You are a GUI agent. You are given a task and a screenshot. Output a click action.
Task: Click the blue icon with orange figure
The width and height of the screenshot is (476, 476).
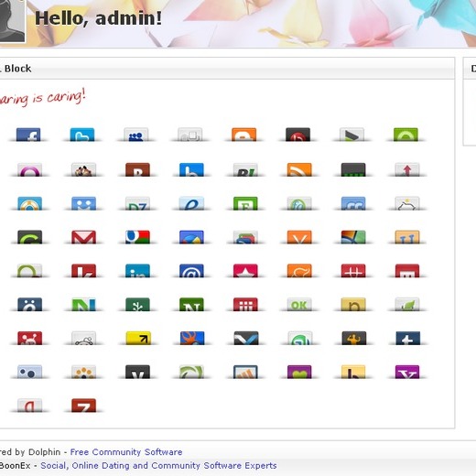[192, 339]
